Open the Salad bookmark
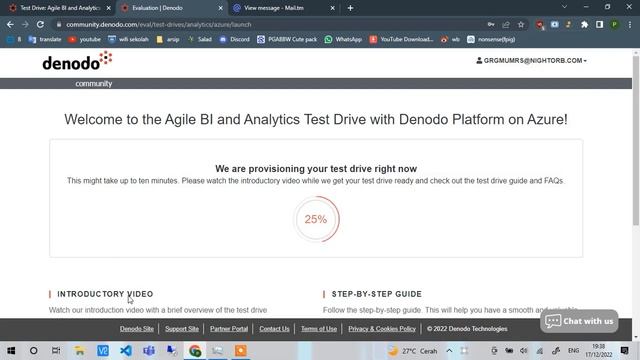Screen dimensions: 640x360 200,40
